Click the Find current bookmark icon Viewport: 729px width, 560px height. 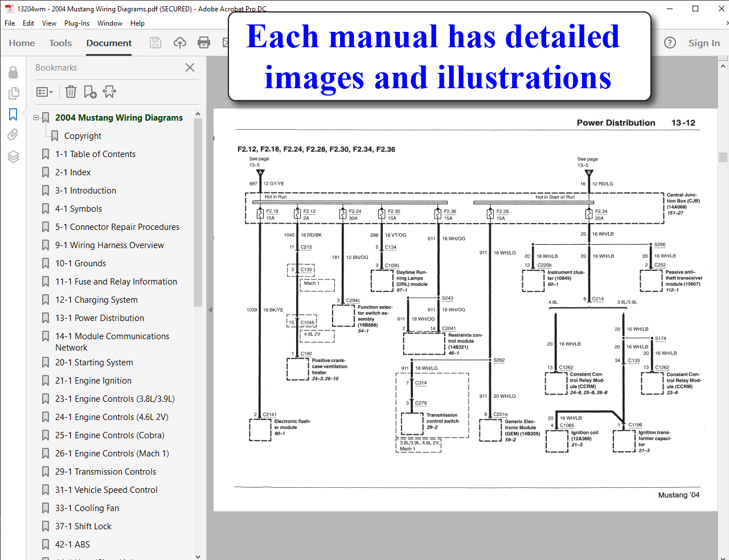pos(109,92)
